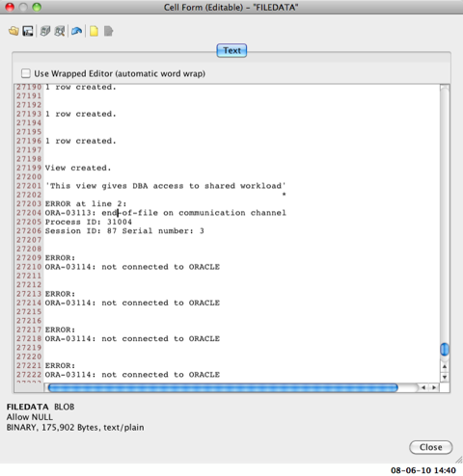
Task: Open file using the folder icon
Action: (x=14, y=31)
